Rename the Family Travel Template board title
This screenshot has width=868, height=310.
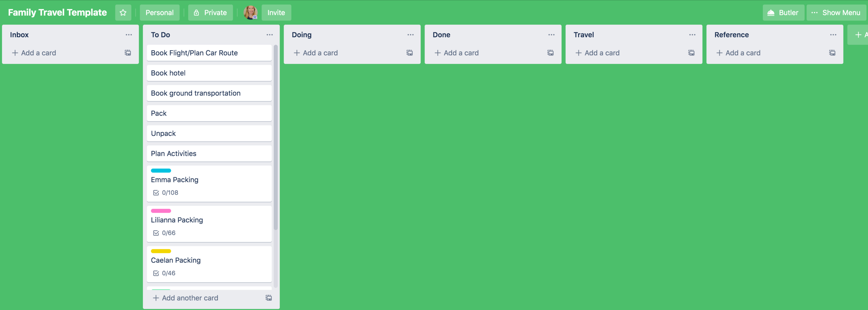pos(57,12)
